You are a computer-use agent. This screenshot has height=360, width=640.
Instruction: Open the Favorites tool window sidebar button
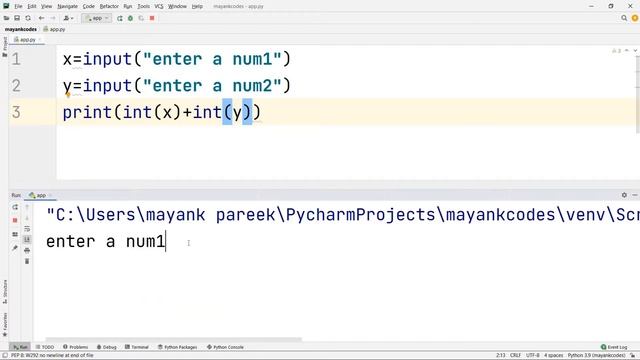pyautogui.click(x=4, y=325)
